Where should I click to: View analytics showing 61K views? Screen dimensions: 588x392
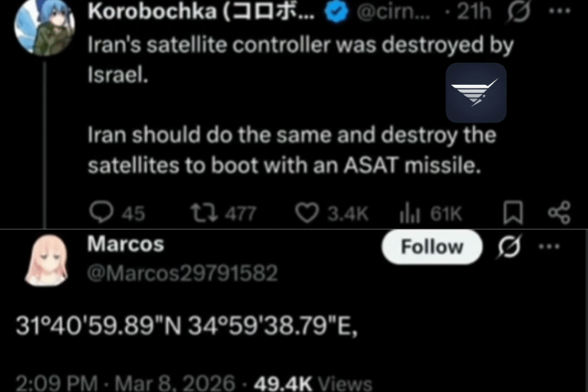tap(430, 214)
